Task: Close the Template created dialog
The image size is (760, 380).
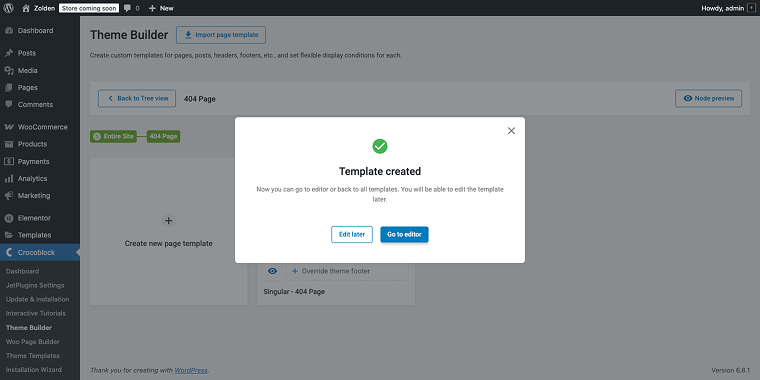Action: pos(511,131)
